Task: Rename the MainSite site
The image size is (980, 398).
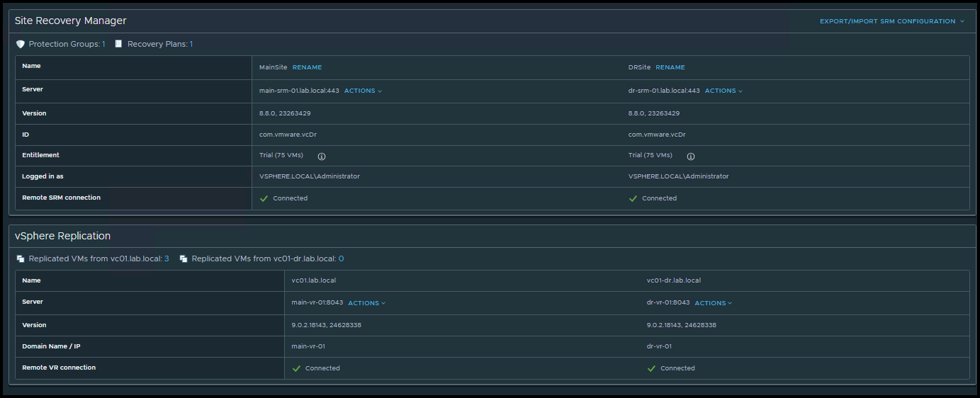Action: [x=307, y=67]
